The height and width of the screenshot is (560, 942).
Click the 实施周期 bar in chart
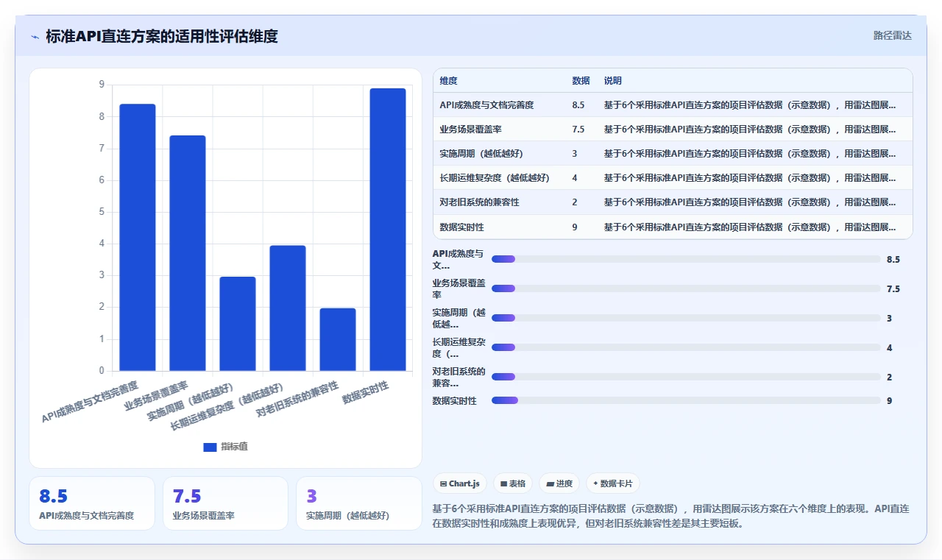pos(238,324)
